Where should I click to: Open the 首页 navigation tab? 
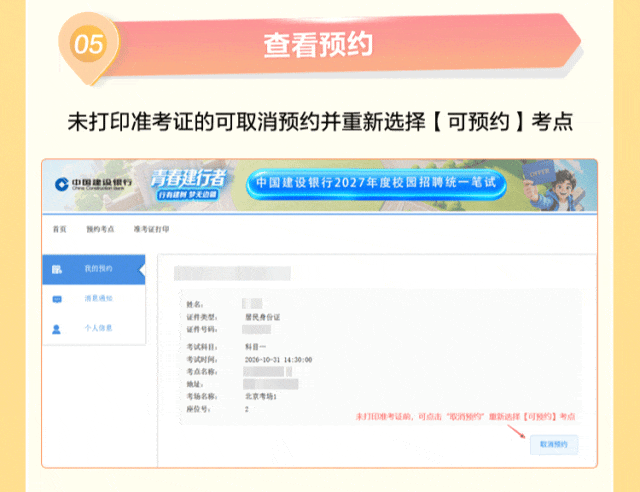60,229
